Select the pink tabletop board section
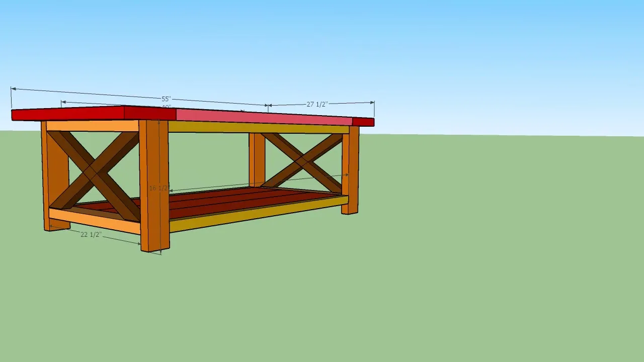This screenshot has width=644, height=362. 264,117
